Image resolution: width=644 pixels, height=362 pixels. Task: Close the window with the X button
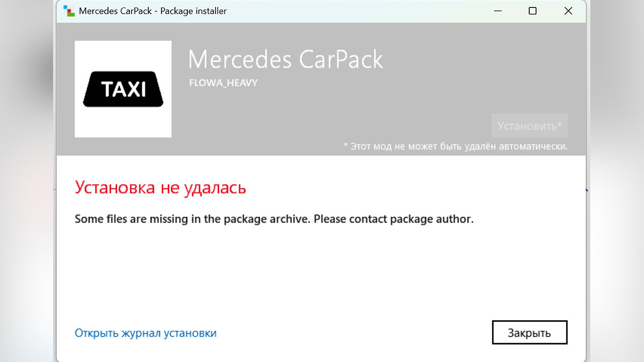coord(568,11)
